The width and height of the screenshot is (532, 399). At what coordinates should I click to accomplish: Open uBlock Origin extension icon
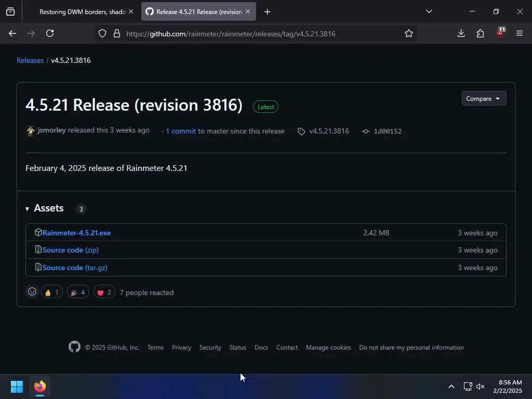tap(500, 33)
